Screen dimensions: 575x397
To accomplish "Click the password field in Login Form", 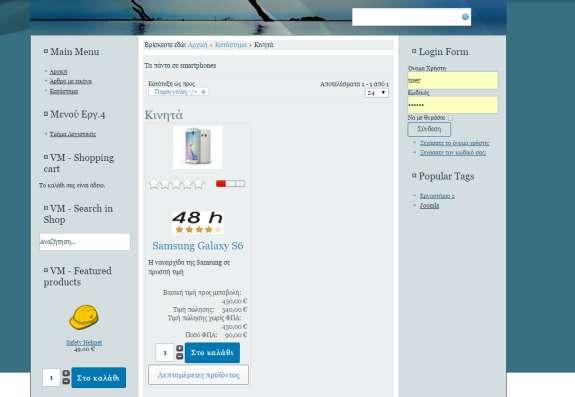I will click(x=453, y=105).
